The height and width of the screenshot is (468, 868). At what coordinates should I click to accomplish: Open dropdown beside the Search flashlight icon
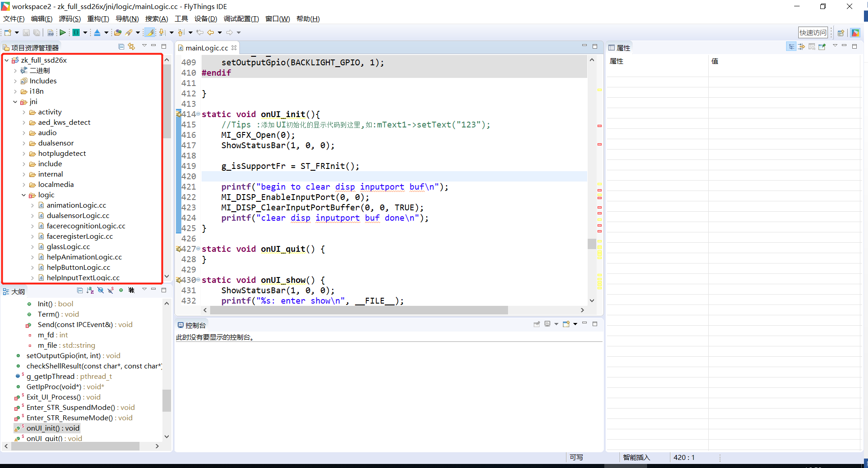coord(138,32)
